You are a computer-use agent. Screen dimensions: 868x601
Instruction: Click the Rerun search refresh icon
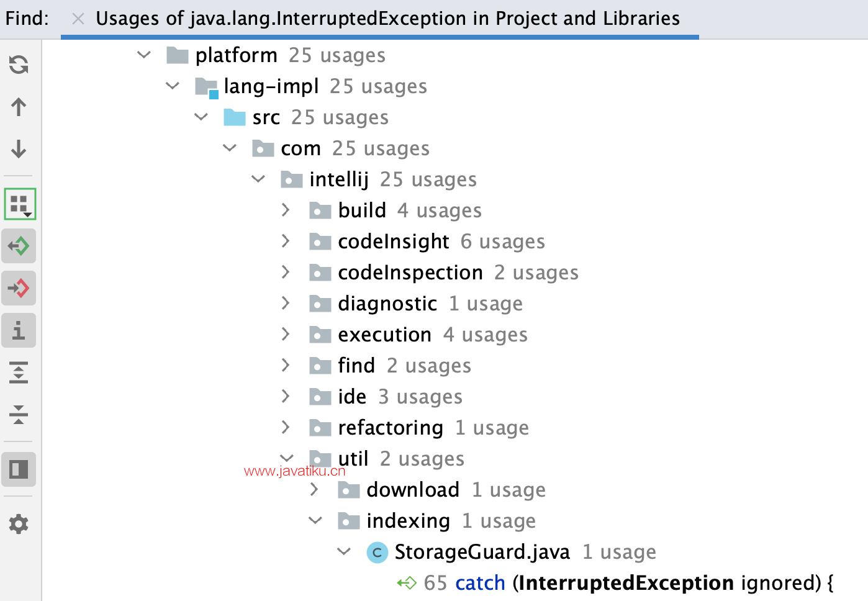pos(19,65)
